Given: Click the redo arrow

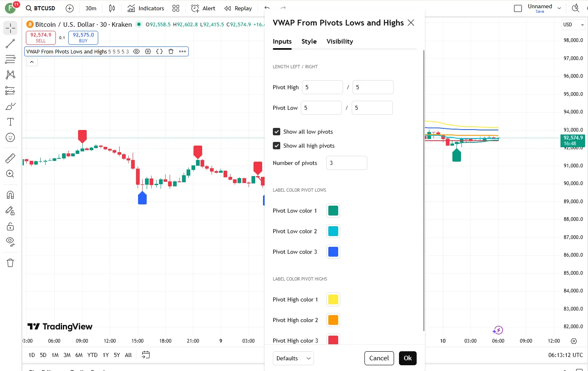Looking at the screenshot, I should point(283,8).
